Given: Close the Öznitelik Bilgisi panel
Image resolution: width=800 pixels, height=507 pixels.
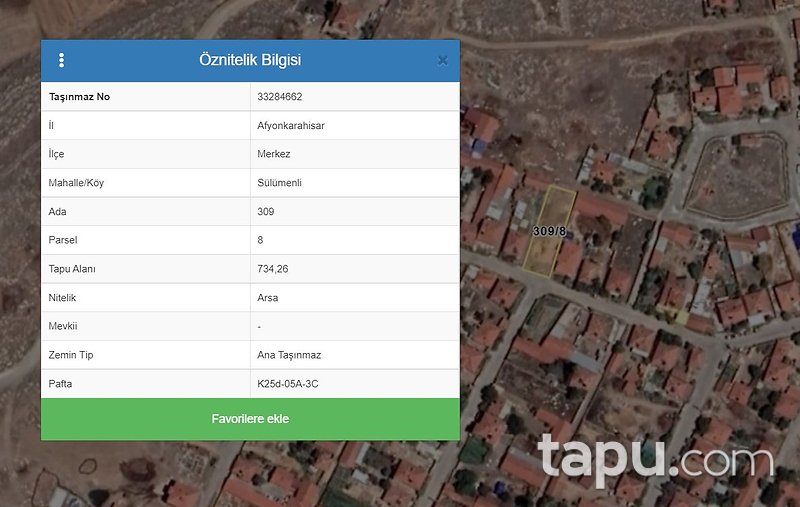Looking at the screenshot, I should [x=442, y=61].
